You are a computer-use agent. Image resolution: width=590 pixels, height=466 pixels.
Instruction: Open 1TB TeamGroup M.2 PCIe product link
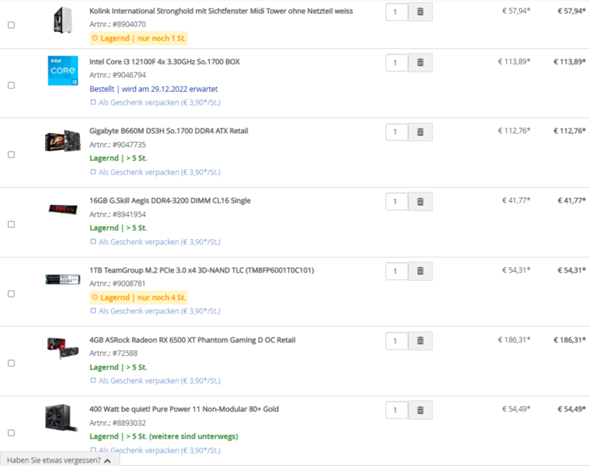pos(201,270)
